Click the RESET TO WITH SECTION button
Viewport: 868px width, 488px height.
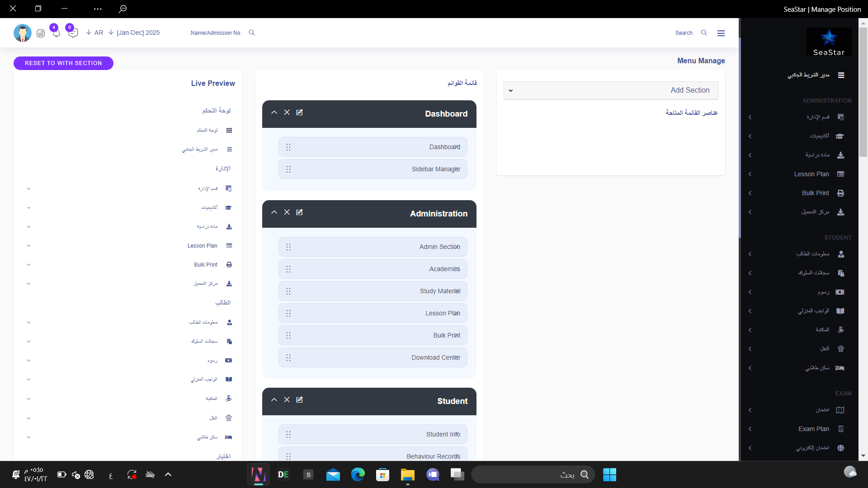[x=63, y=63]
